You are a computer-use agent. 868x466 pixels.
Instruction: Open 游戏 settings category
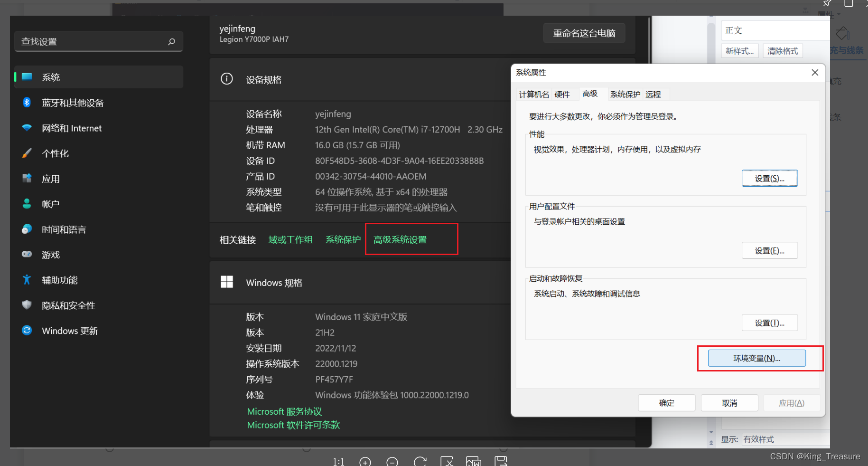(x=99, y=255)
